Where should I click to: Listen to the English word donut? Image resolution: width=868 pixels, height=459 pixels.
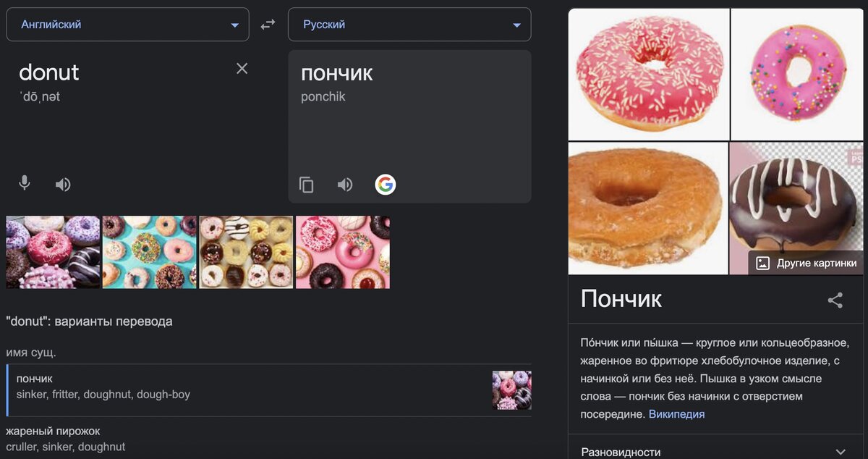point(63,185)
